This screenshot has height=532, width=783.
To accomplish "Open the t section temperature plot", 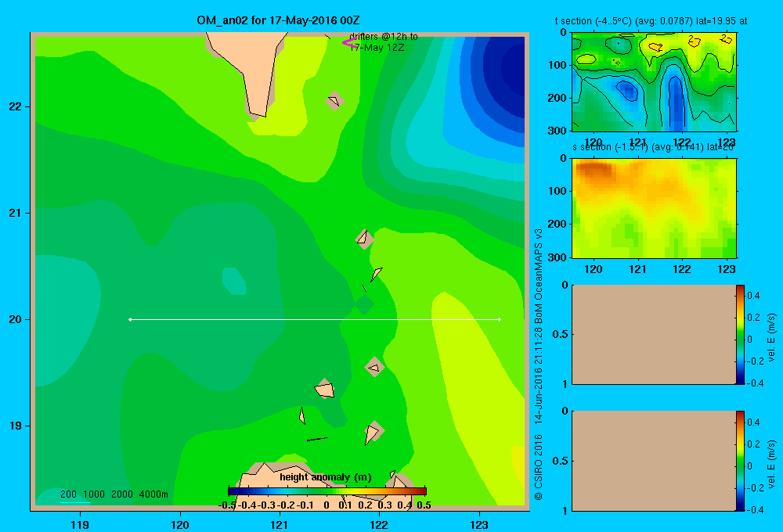I will click(654, 81).
